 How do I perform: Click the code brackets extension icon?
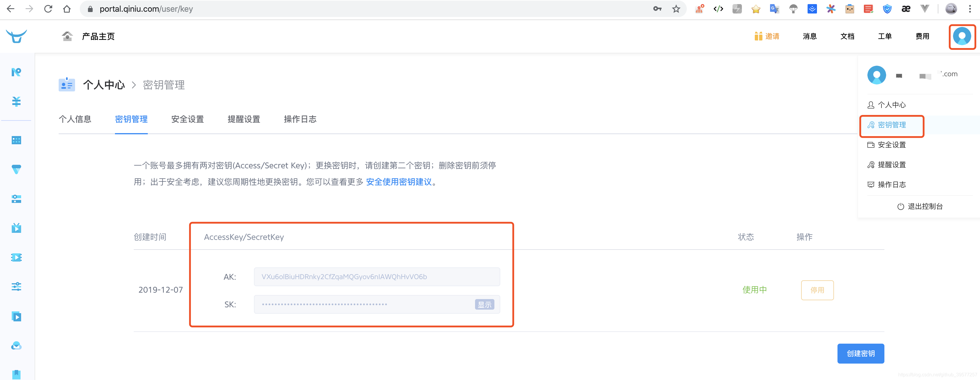point(718,9)
